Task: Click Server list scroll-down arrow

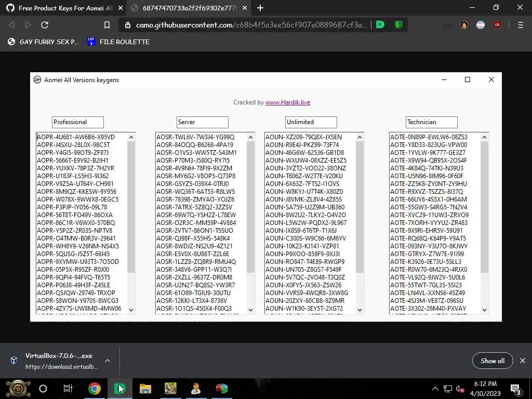Action: pos(251,310)
